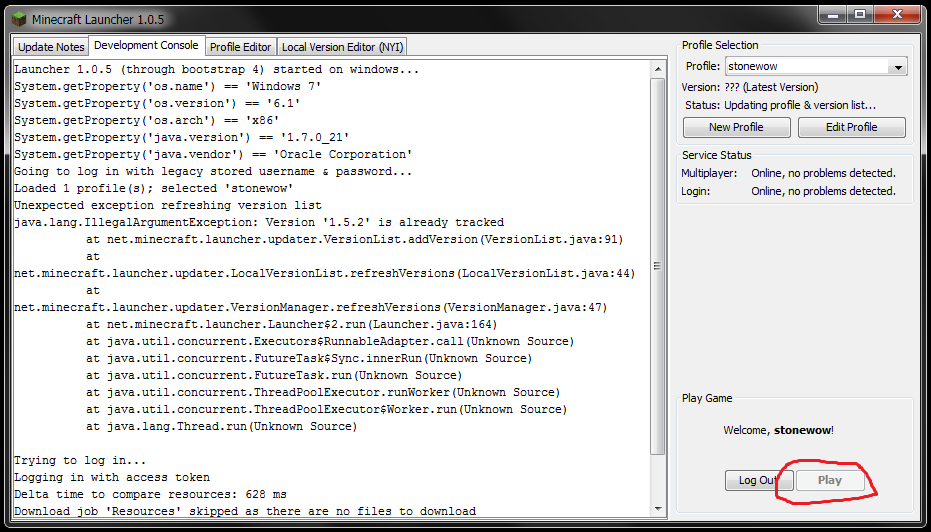Hit the Play button
The image size is (931, 532).
829,480
